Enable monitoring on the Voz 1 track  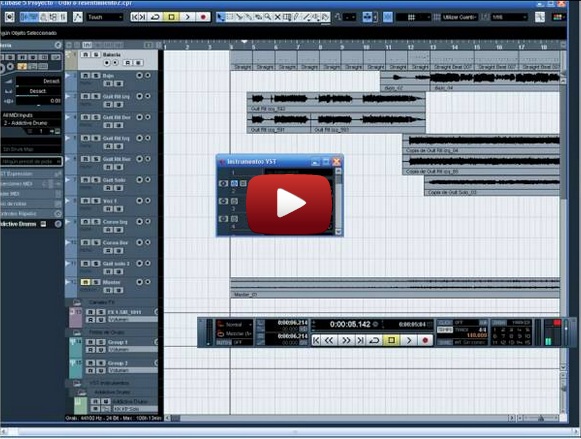pos(148,201)
